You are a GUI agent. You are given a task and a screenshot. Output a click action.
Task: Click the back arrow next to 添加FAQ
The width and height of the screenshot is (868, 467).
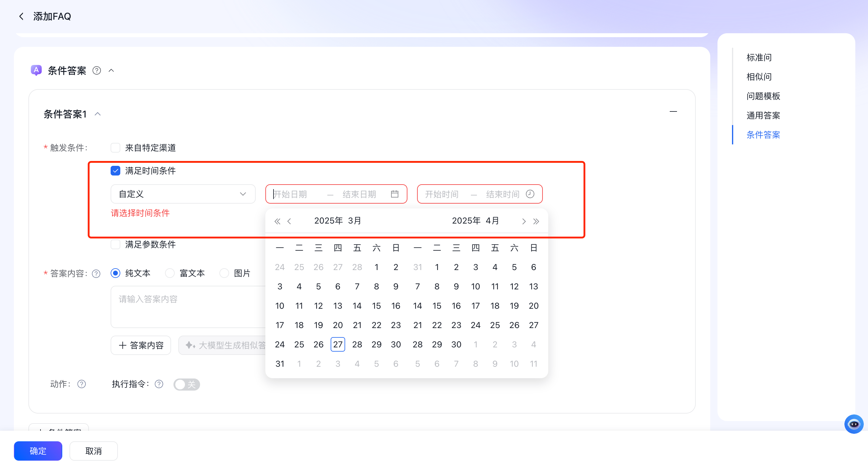[21, 16]
